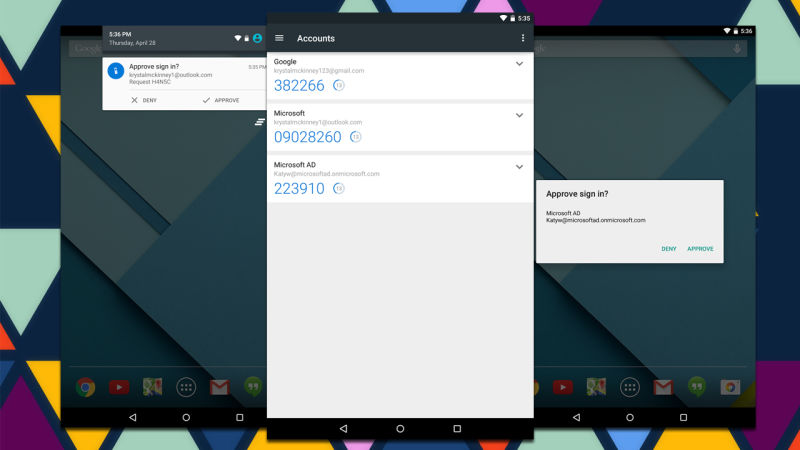Open the app drawer on left screen
800x450 pixels.
[186, 387]
